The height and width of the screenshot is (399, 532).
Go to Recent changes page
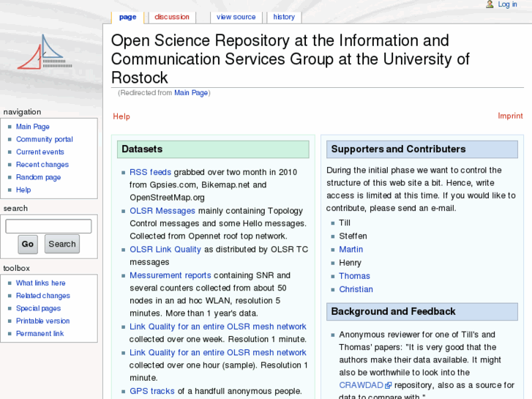tap(42, 165)
